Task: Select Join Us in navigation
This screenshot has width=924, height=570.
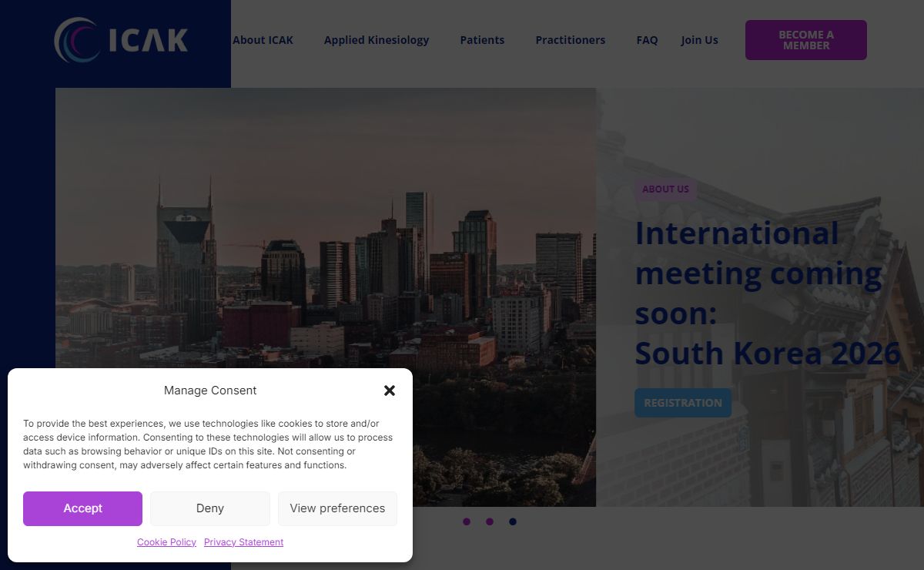Action: [x=699, y=40]
